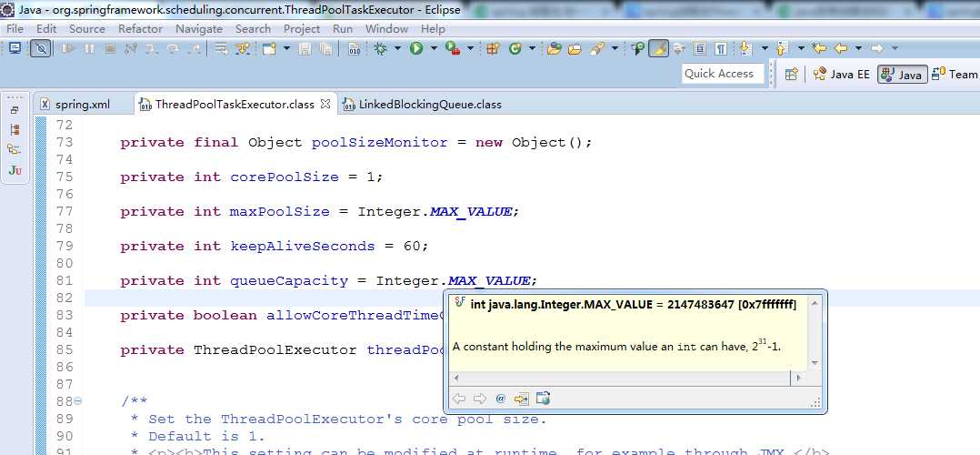Click the Step Return icon

194,48
